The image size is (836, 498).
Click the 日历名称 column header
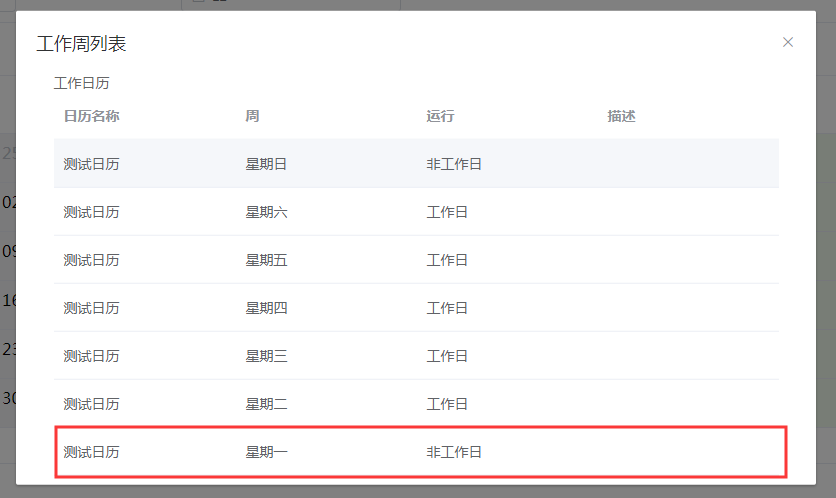tap(92, 116)
